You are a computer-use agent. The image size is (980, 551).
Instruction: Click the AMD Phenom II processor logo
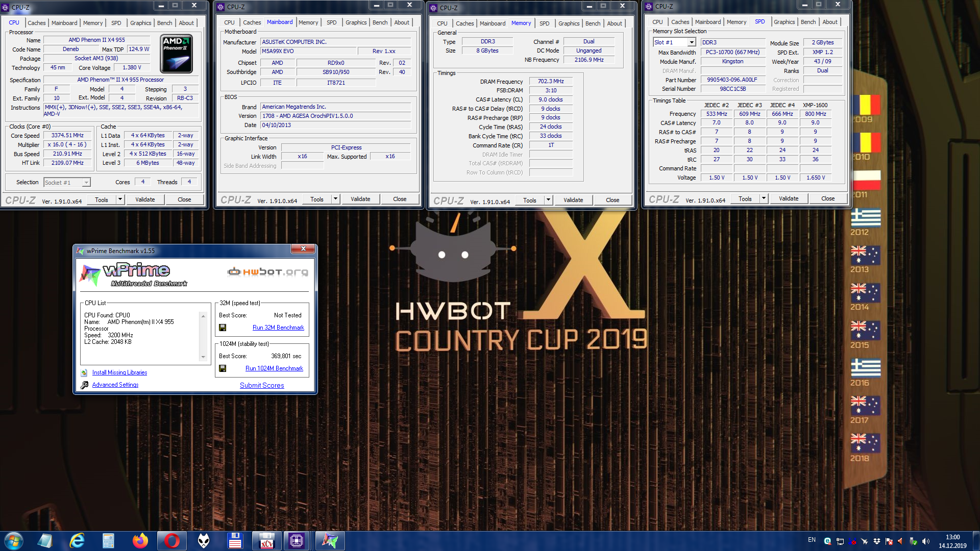pyautogui.click(x=176, y=54)
